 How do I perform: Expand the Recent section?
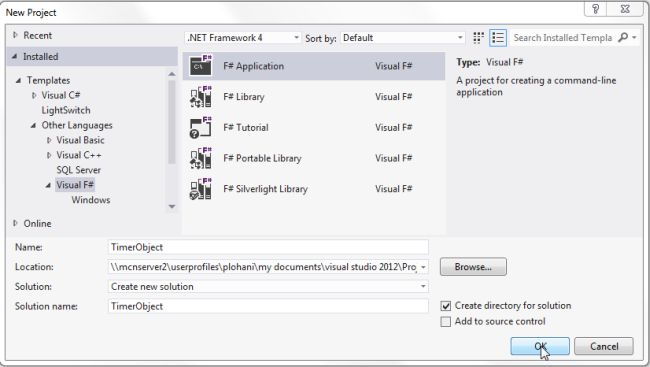[15, 35]
